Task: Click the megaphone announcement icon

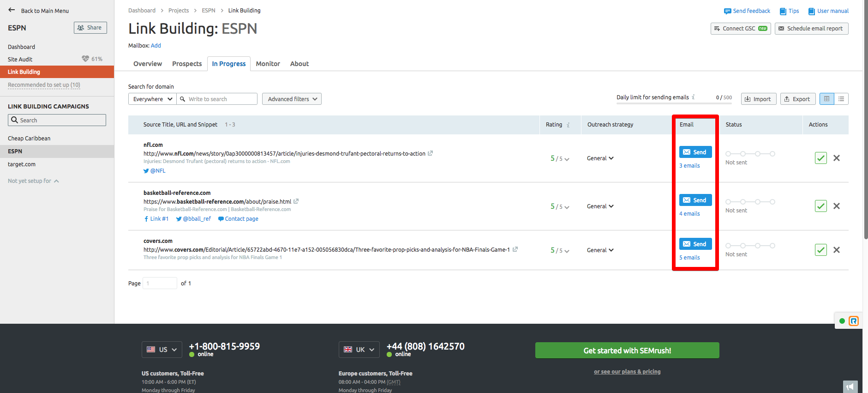Action: (850, 387)
